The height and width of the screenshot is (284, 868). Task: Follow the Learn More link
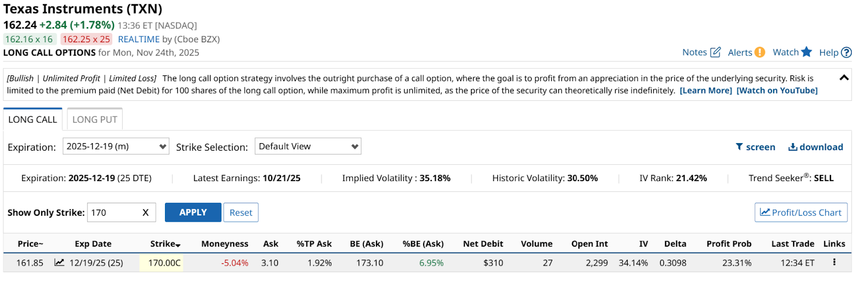point(706,91)
